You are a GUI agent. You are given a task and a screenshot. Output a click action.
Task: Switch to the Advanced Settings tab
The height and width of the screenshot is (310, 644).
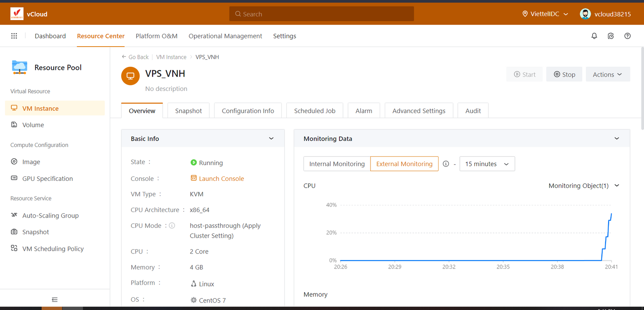[x=419, y=111]
